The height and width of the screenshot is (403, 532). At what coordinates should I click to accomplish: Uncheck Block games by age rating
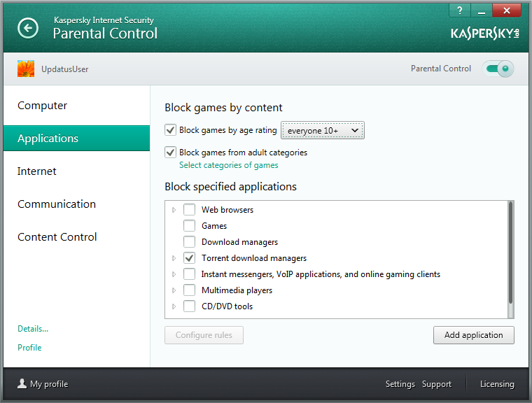[x=170, y=130]
